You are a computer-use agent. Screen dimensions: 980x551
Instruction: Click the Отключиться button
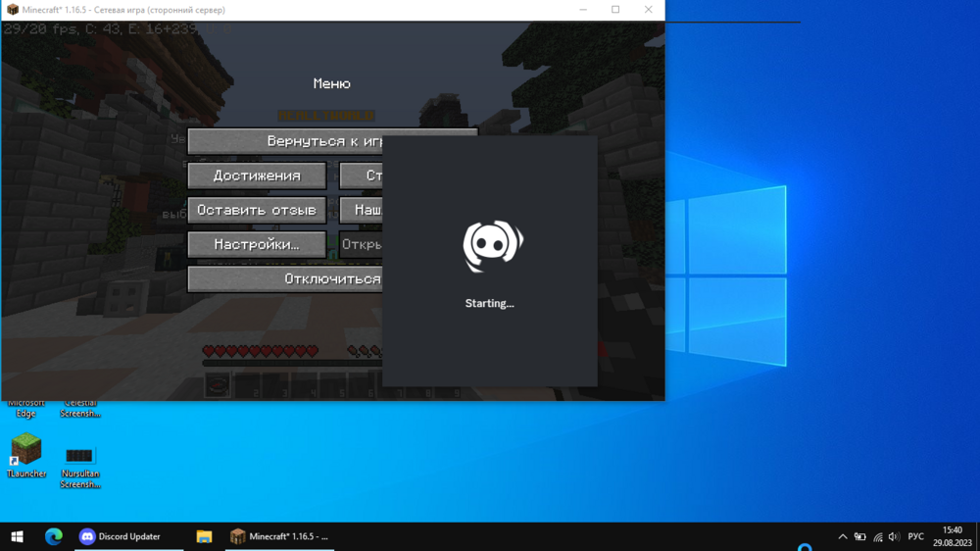[x=285, y=279]
